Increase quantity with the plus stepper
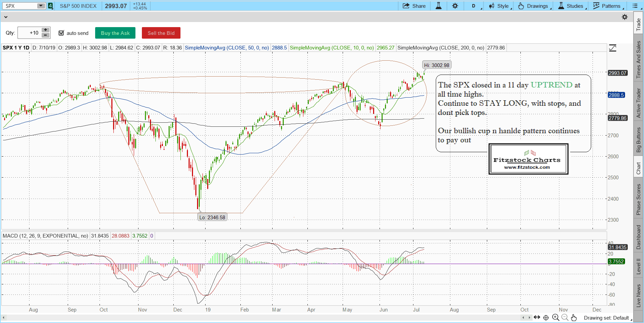Viewport: 644px width, 323px height. point(45,30)
